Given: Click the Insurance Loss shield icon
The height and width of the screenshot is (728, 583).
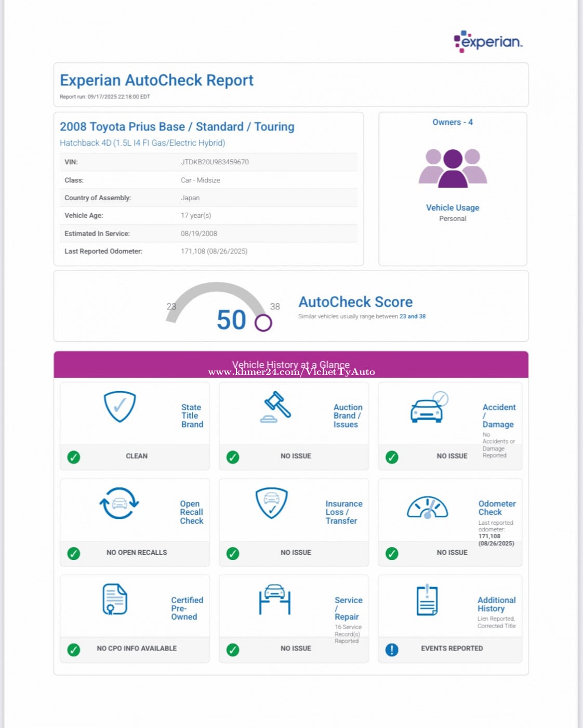Looking at the screenshot, I should click(x=272, y=503).
